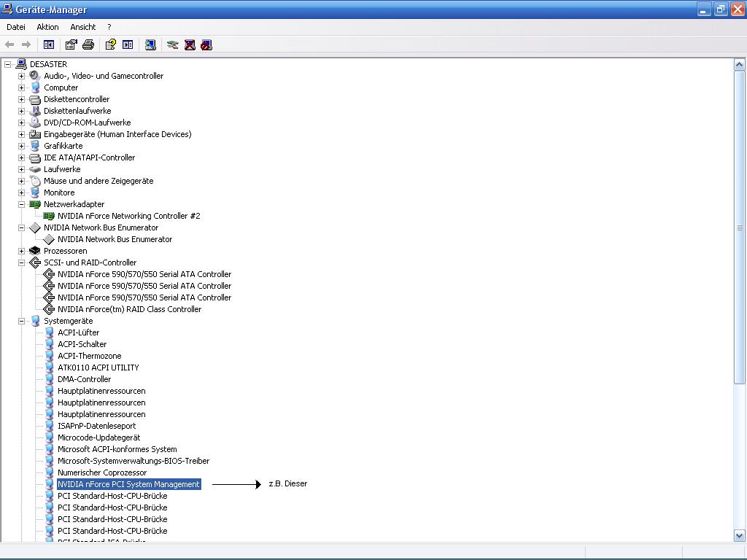Open the ? help menu
This screenshot has width=747, height=560.
coord(109,27)
